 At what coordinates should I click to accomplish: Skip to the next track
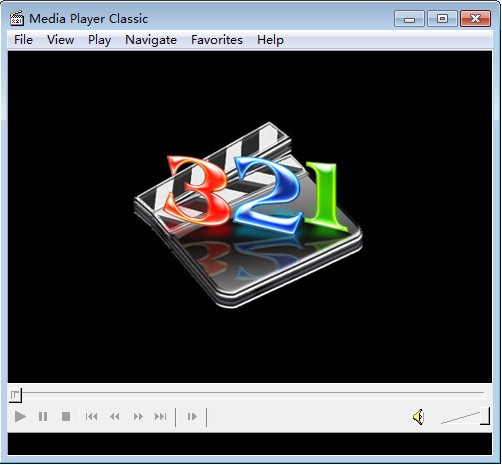tap(161, 417)
